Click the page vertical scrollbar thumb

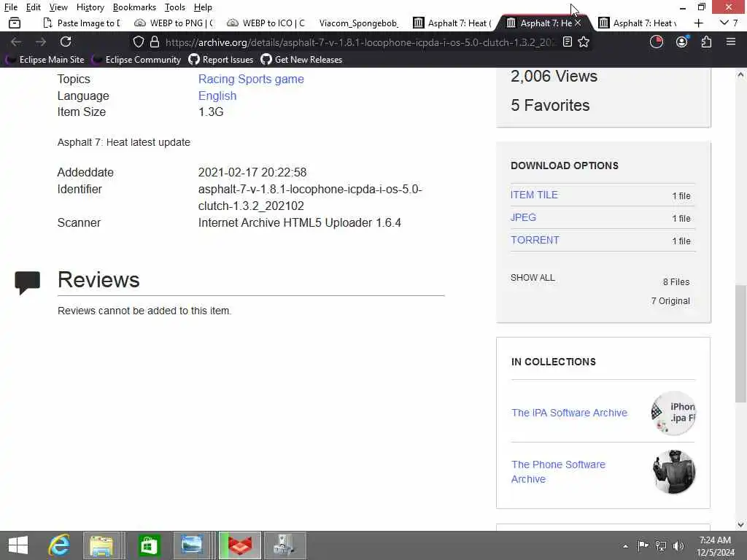[740, 344]
